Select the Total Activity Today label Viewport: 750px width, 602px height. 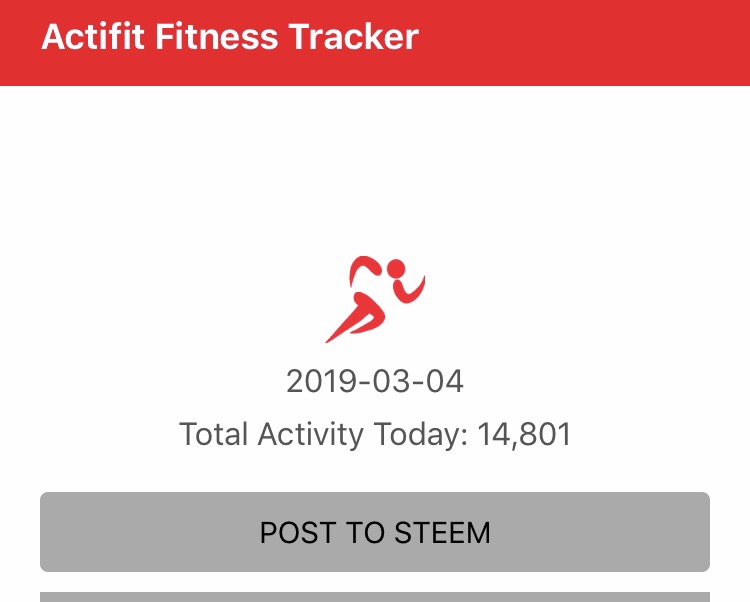click(x=324, y=435)
